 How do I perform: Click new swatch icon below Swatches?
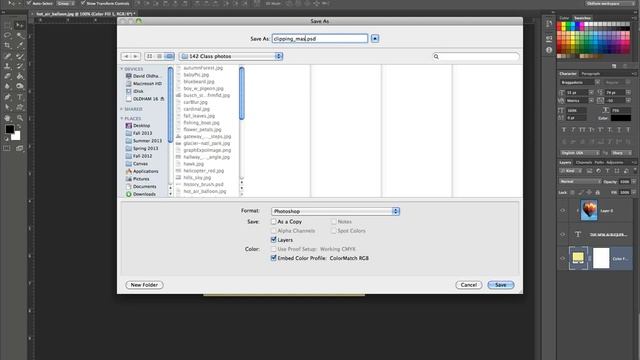coord(614,66)
